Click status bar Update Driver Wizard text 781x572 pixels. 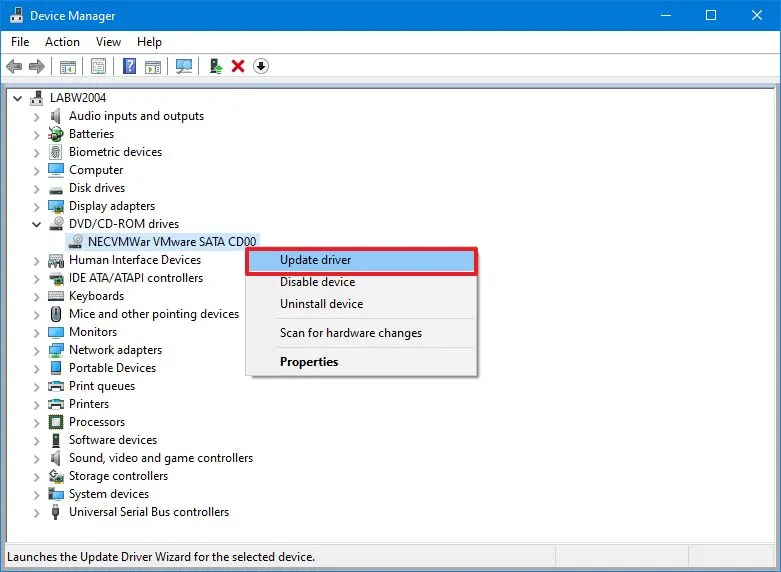pos(161,557)
